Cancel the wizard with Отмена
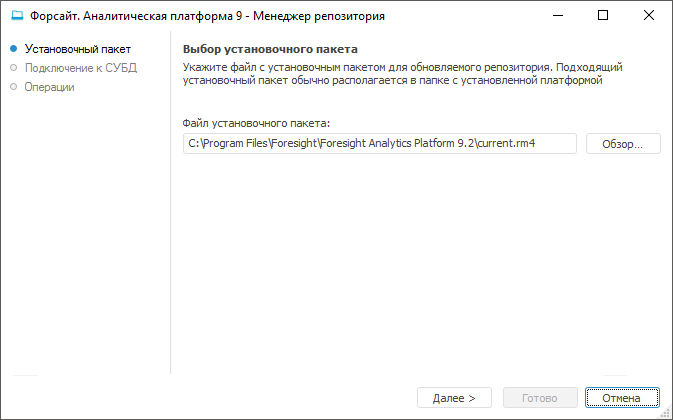 tap(622, 397)
